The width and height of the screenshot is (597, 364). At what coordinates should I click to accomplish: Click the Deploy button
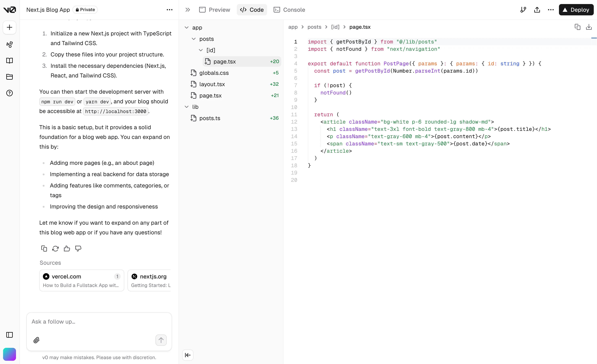[576, 10]
